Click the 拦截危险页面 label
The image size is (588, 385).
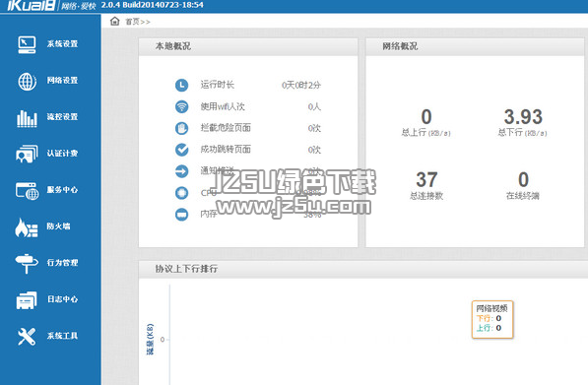click(x=226, y=128)
